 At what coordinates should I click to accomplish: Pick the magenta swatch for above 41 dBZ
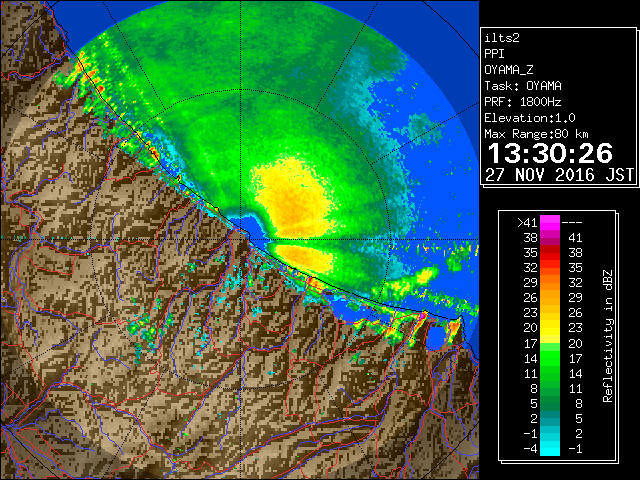pyautogui.click(x=550, y=222)
